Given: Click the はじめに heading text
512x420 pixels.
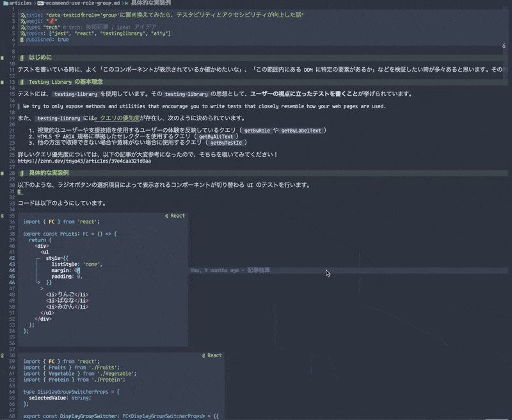Looking at the screenshot, I should click(40, 58).
